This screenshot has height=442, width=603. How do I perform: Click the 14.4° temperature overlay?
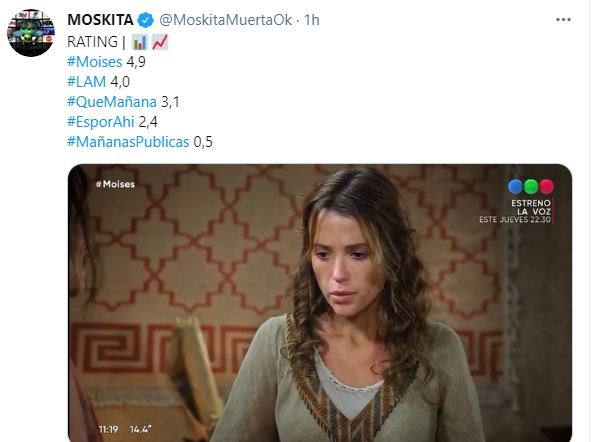click(140, 429)
